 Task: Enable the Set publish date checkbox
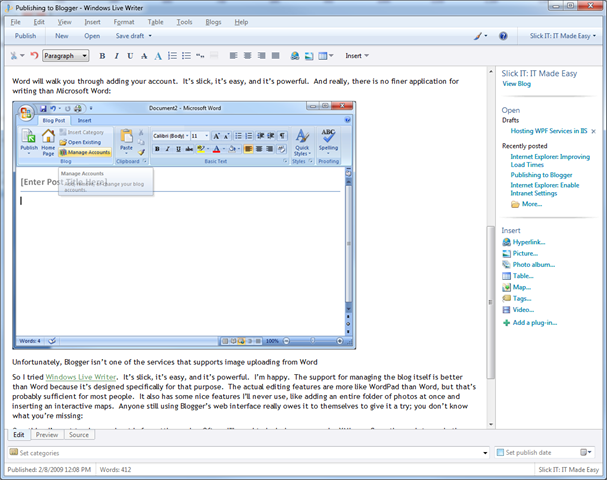point(501,453)
